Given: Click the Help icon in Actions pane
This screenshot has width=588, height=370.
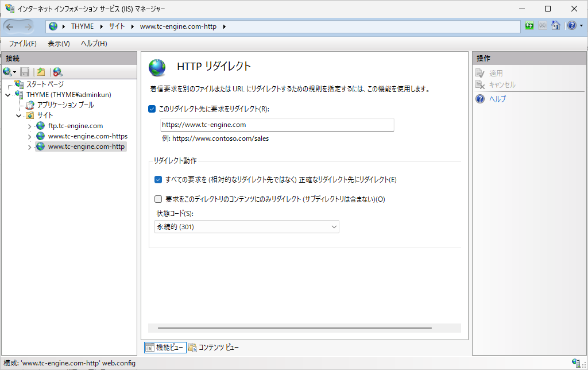Looking at the screenshot, I should pyautogui.click(x=480, y=99).
